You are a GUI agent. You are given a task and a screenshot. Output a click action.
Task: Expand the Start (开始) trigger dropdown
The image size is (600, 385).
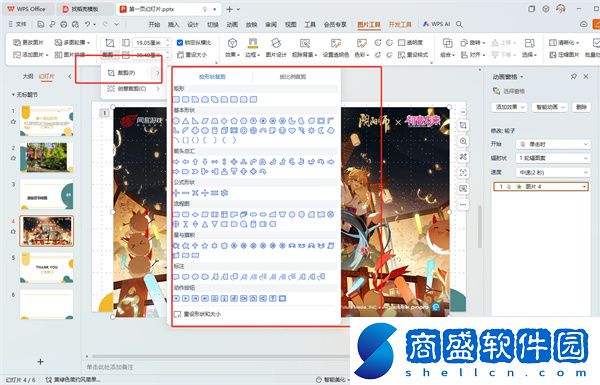coord(553,144)
